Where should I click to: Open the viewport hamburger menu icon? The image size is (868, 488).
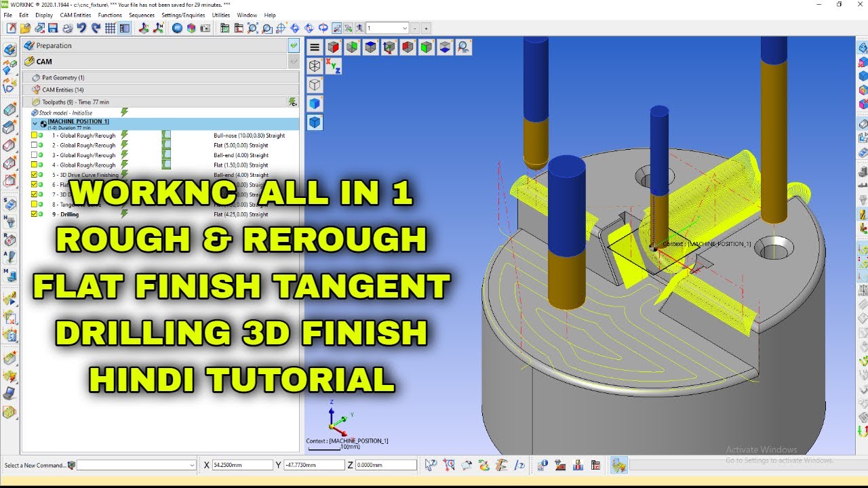tap(315, 47)
